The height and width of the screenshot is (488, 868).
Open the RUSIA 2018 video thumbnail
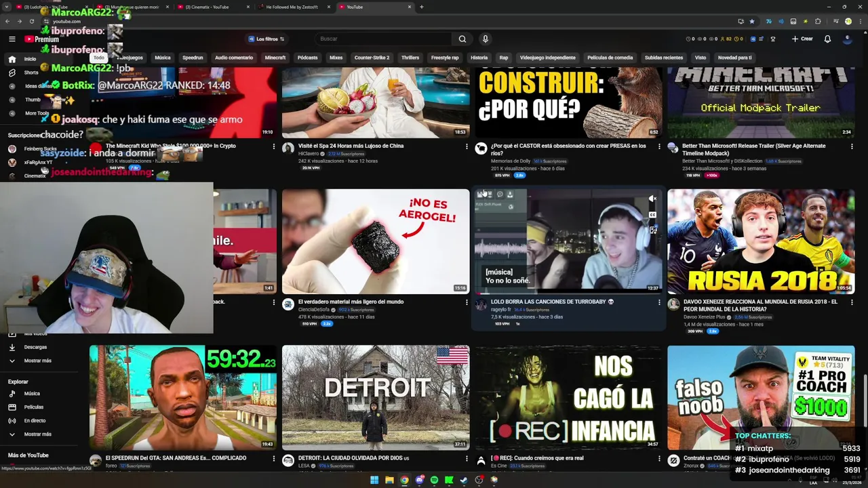pos(761,241)
